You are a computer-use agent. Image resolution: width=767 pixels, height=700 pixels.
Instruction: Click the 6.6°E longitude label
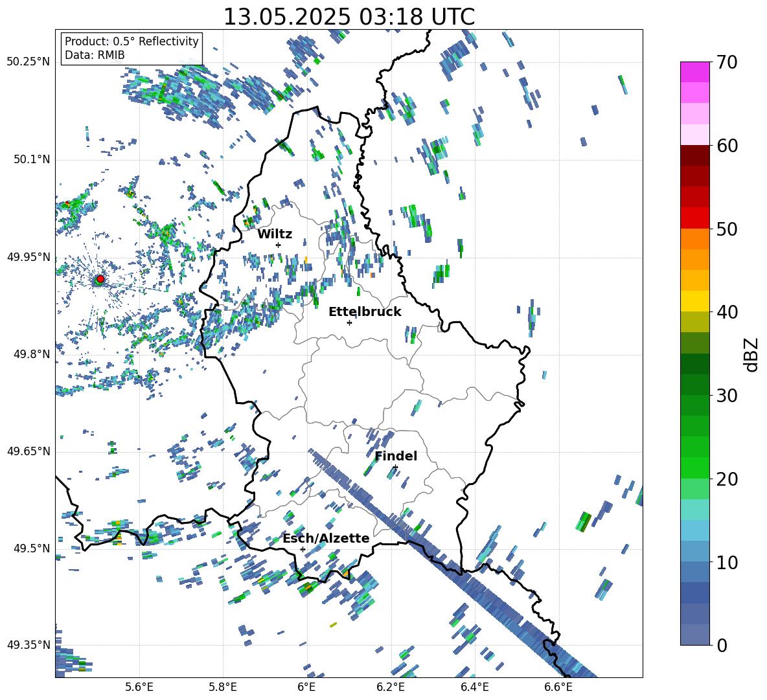tap(558, 687)
